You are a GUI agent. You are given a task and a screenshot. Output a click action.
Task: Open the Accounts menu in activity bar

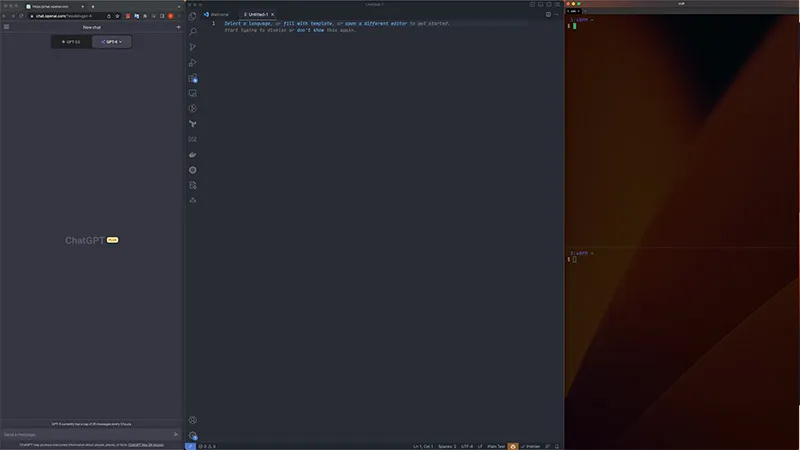click(x=192, y=420)
